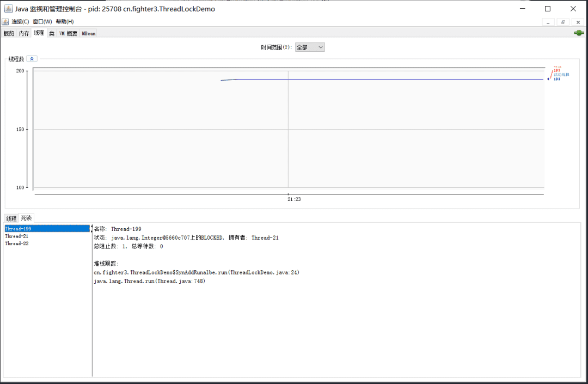The width and height of the screenshot is (588, 384).
Task: Select Thread-22 in the deadlock list
Action: 17,244
